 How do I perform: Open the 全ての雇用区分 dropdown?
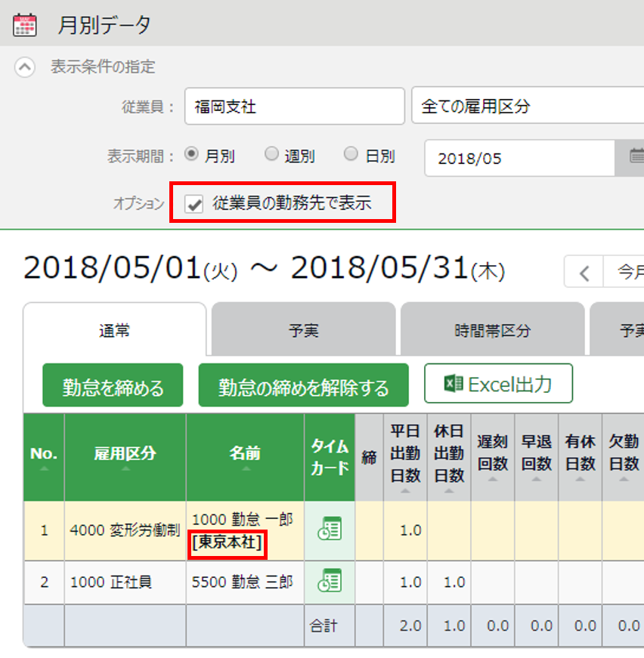pyautogui.click(x=527, y=107)
